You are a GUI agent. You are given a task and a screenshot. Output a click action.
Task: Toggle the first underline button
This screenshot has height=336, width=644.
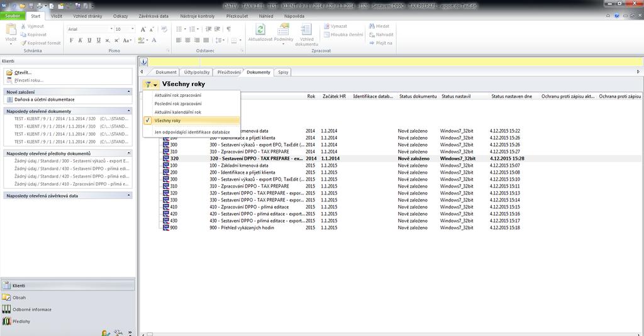click(89, 40)
